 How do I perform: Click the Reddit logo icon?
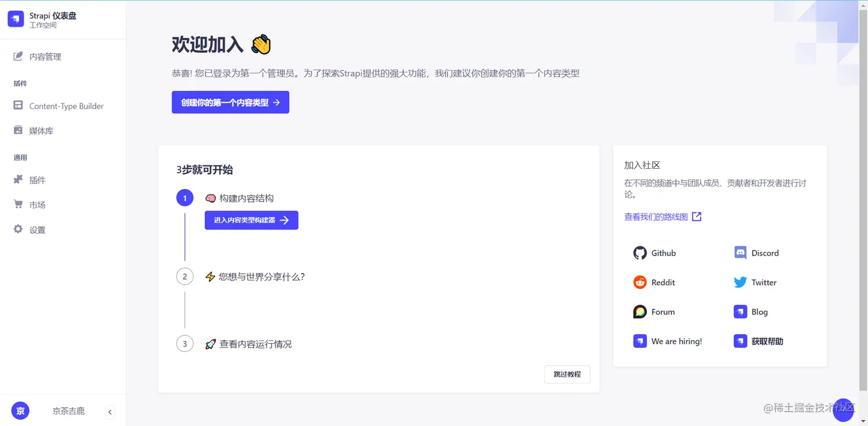click(640, 282)
